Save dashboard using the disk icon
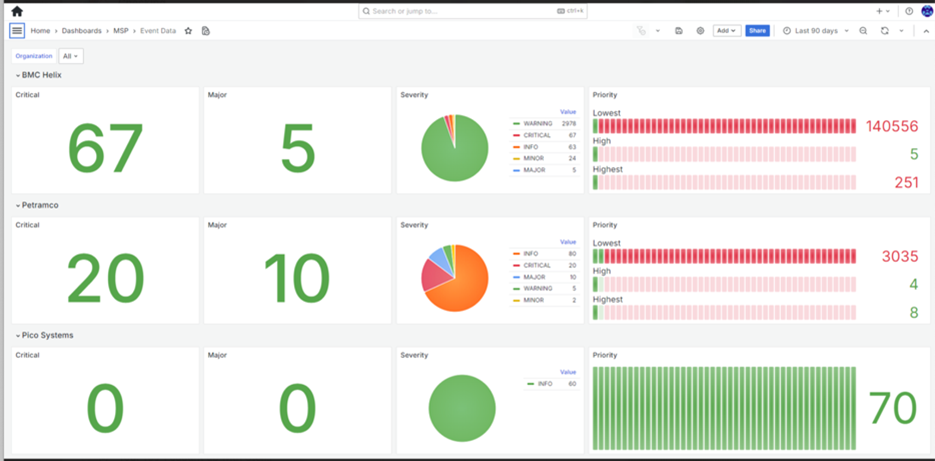 679,31
